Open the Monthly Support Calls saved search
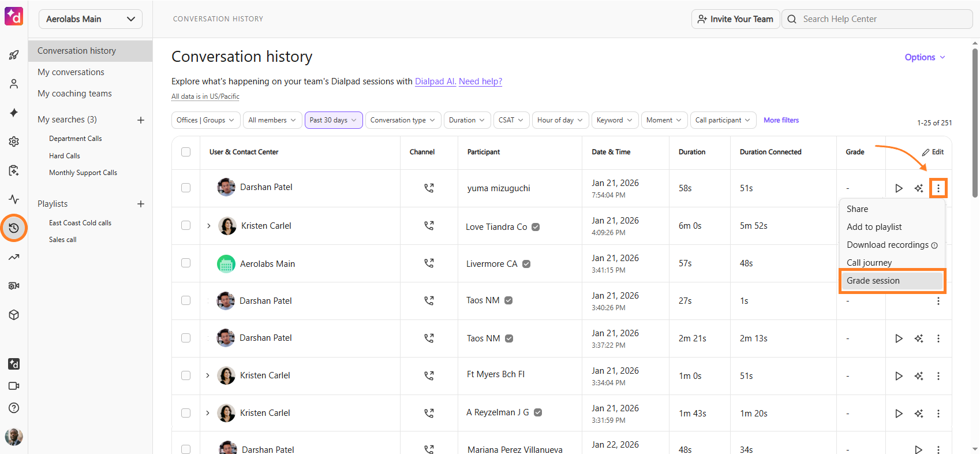The width and height of the screenshot is (980, 454). pyautogui.click(x=83, y=173)
